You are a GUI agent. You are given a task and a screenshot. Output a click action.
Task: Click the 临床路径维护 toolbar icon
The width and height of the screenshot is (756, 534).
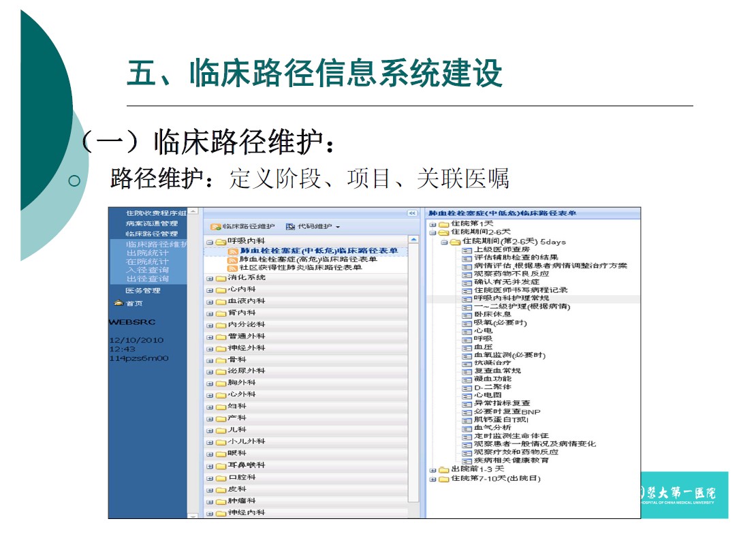pyautogui.click(x=215, y=227)
